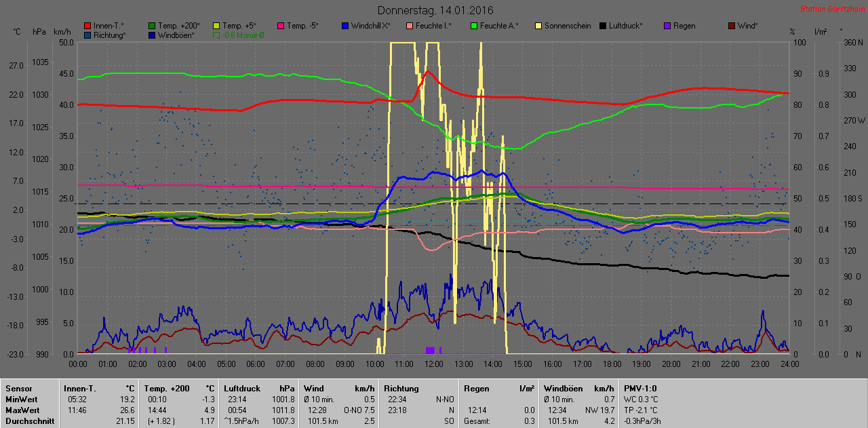Toggle the -0.6 Monat-Ø outlined legend box
The image size is (868, 428).
coord(217,35)
